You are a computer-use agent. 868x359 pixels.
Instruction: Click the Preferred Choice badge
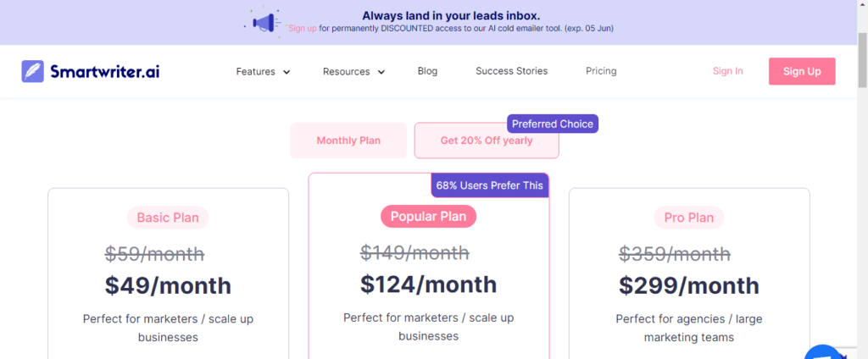pyautogui.click(x=553, y=124)
